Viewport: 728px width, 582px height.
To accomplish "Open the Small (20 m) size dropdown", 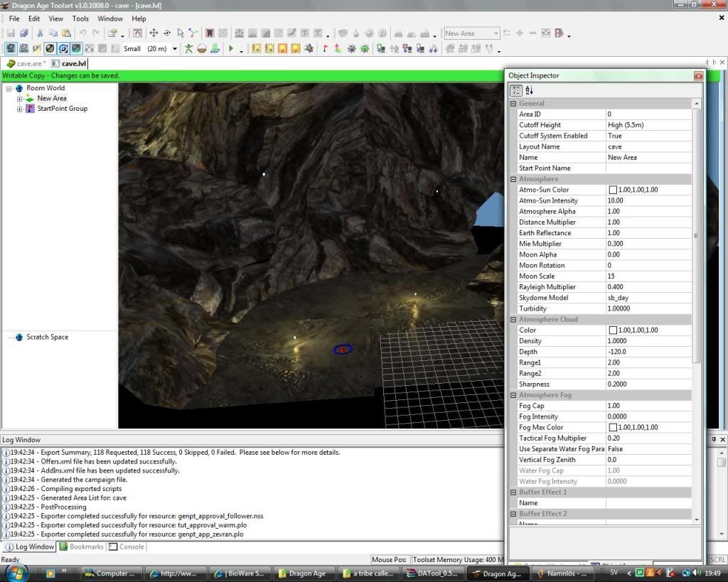I will point(175,49).
